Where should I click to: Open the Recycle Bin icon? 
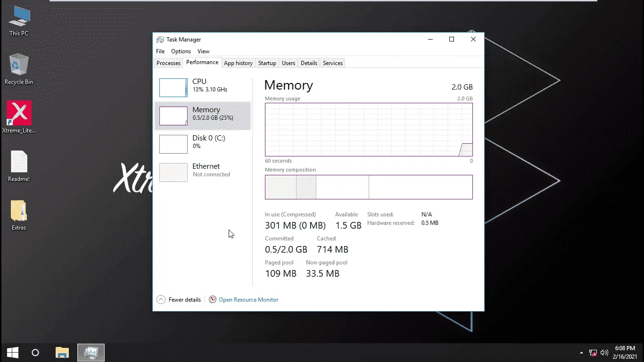coord(19,69)
